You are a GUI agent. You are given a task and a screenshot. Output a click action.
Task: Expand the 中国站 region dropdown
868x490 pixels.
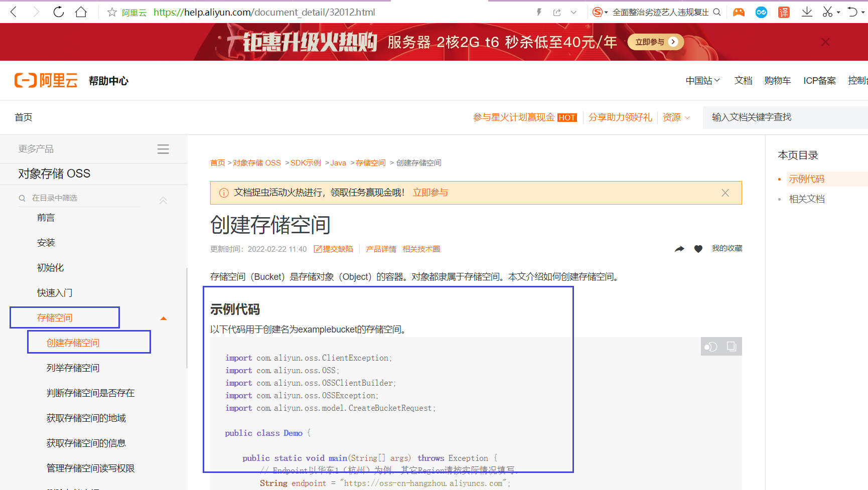click(702, 80)
